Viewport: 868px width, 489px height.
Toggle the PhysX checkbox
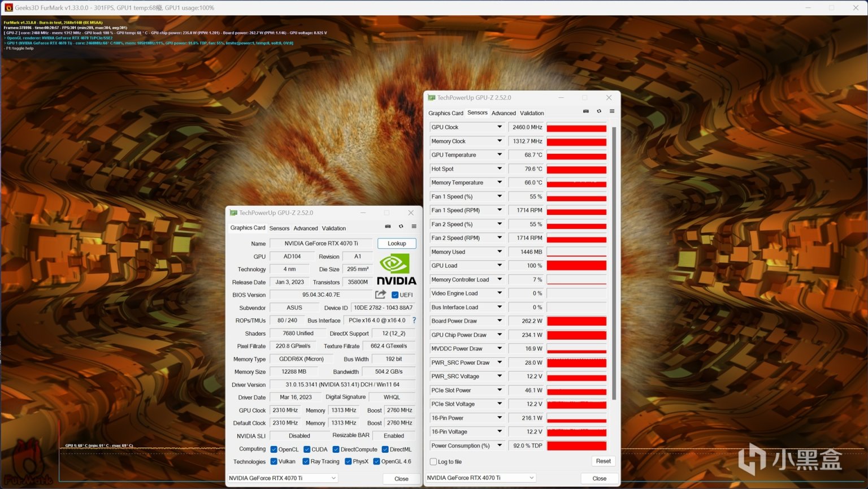(x=348, y=461)
